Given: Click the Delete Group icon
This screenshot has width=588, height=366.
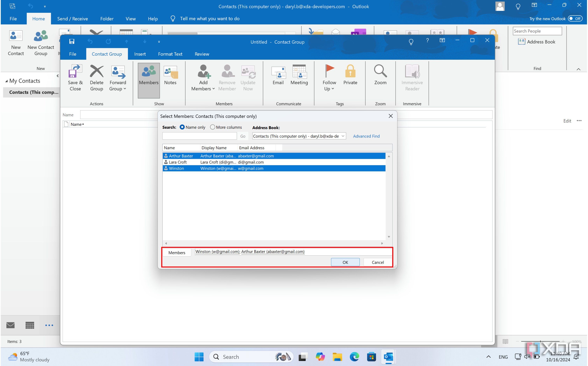Looking at the screenshot, I should point(97,71).
